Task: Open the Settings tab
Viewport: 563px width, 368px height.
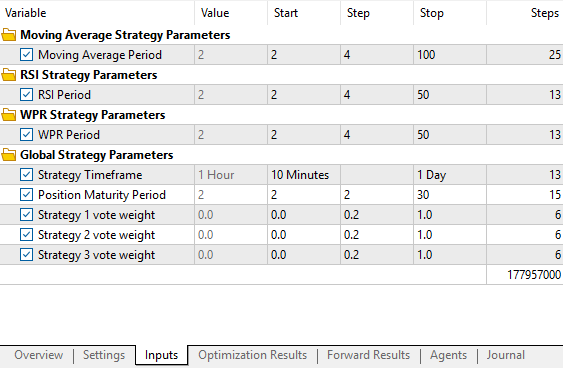Action: pyautogui.click(x=104, y=355)
